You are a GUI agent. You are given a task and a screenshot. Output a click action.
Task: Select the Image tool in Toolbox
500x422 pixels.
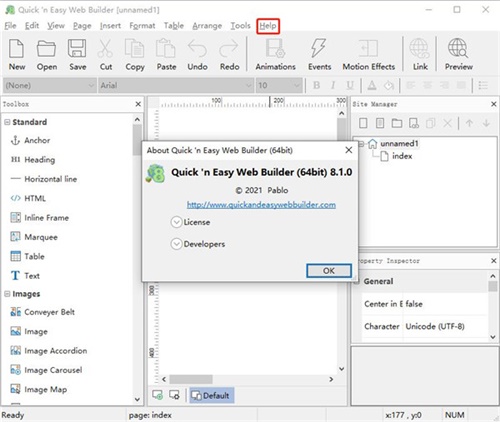pyautogui.click(x=29, y=331)
